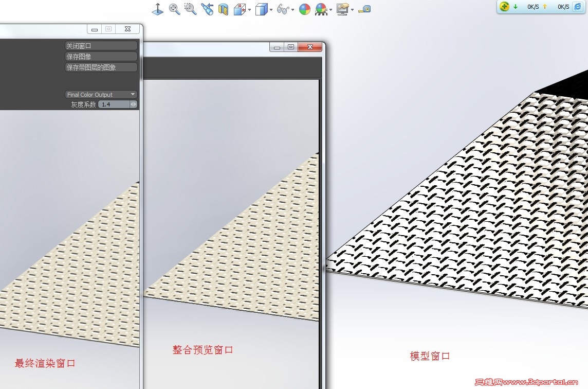Open the Final Color Output dropdown

tap(101, 95)
